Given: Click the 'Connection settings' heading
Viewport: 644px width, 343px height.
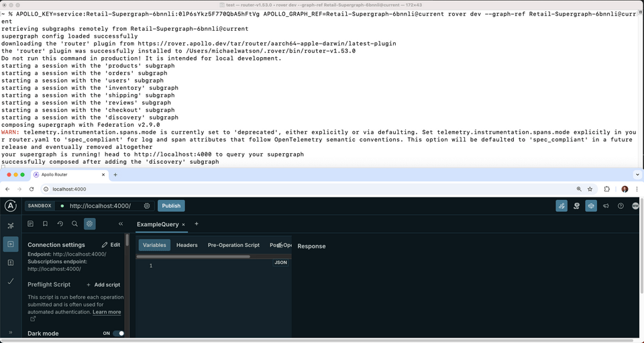Looking at the screenshot, I should coord(56,245).
